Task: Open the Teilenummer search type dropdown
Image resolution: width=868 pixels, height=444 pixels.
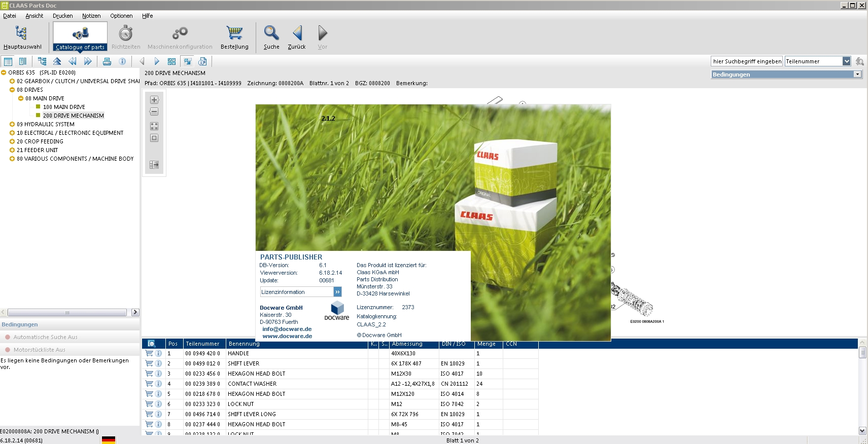Action: point(846,61)
